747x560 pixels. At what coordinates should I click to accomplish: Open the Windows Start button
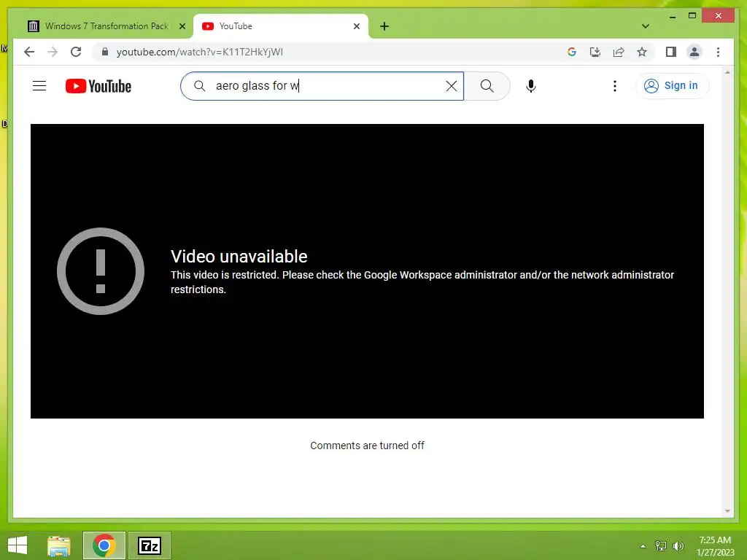click(x=18, y=545)
